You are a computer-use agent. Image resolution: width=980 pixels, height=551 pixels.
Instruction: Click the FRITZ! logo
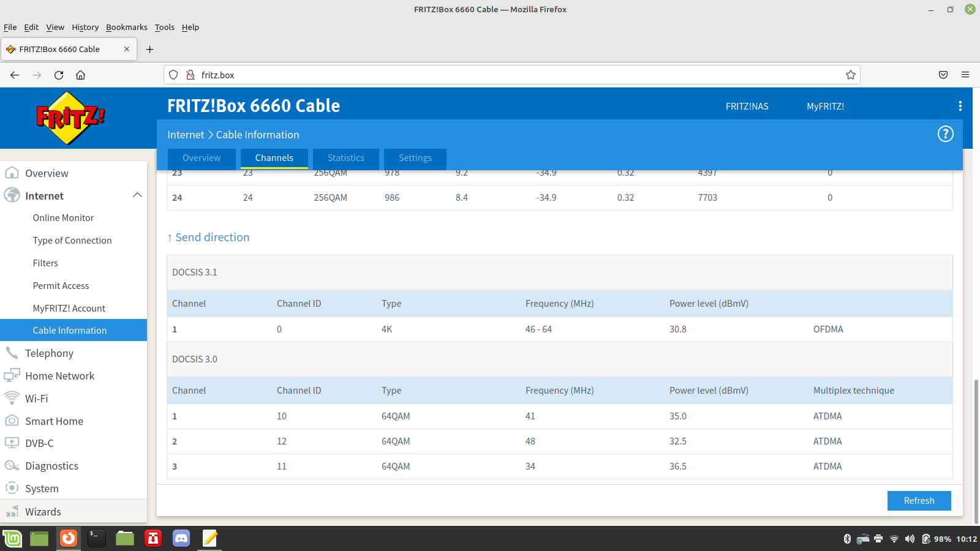tap(70, 118)
